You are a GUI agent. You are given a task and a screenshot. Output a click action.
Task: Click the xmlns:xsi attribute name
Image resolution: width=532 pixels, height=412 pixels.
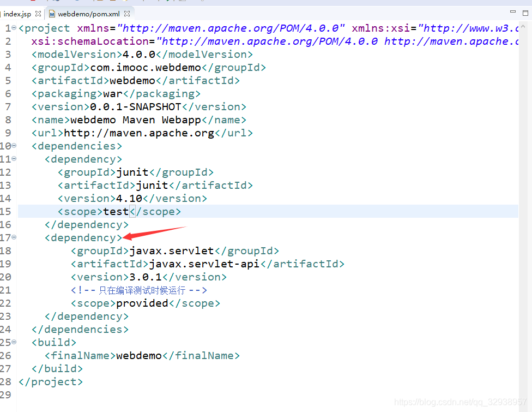coord(380,28)
